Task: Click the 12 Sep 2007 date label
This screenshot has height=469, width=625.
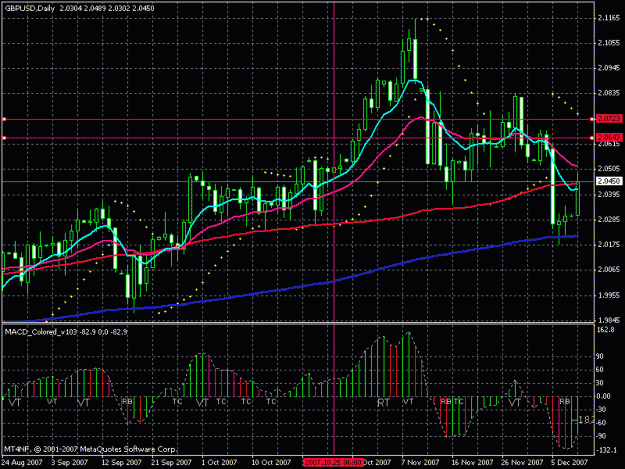Action: coord(122,463)
